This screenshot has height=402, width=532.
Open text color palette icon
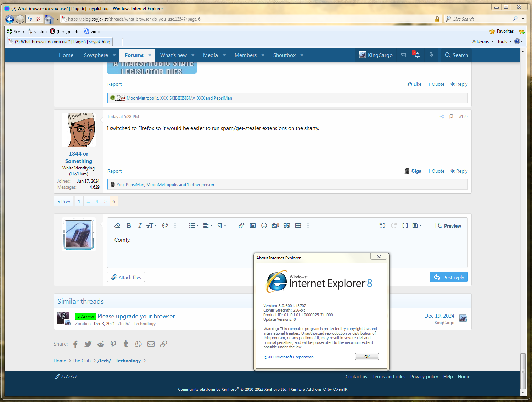tap(165, 225)
